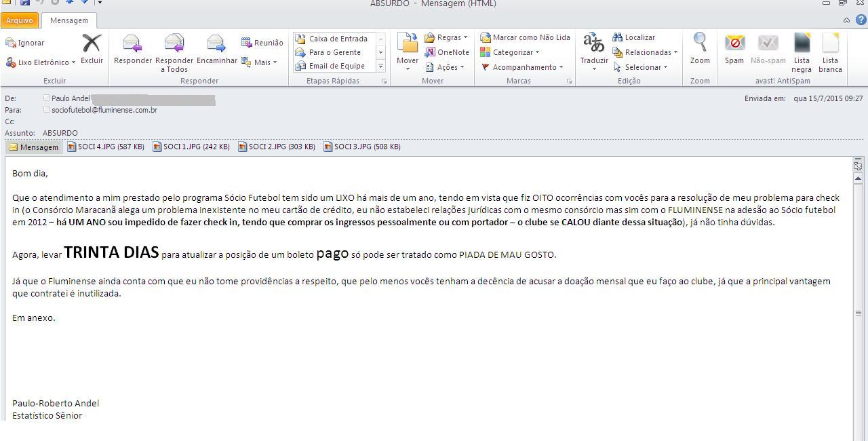Toggle presence checkbox beside sociofutebol address
The image size is (868, 441).
click(x=47, y=109)
